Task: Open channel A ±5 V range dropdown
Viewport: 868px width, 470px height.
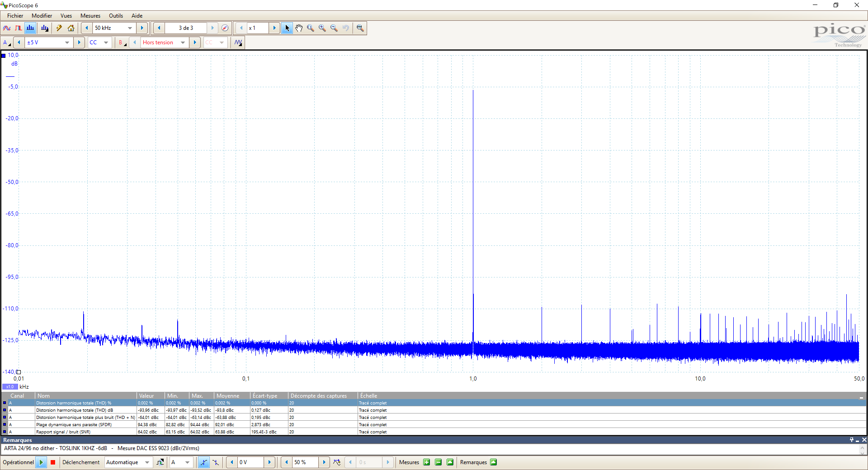Action: pos(67,42)
